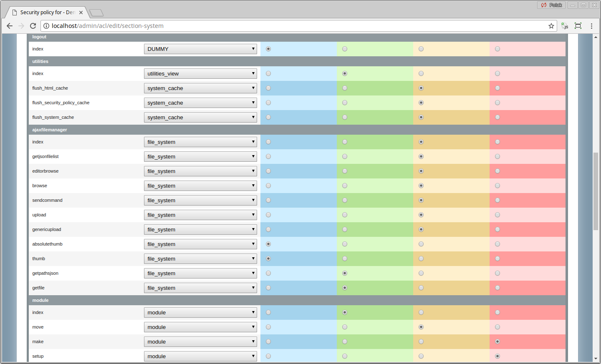This screenshot has height=364, width=601.
Task: Select the Security policy tab
Action: [x=46, y=13]
